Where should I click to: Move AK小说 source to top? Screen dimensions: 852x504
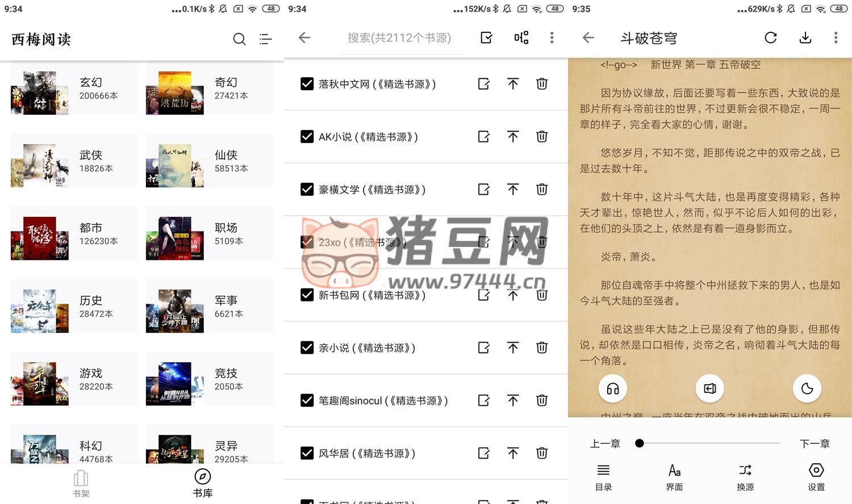coord(513,137)
